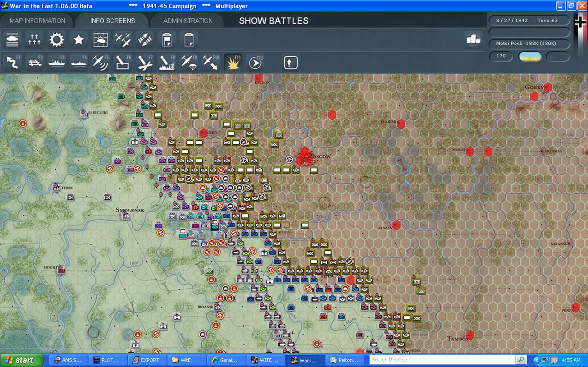Viewport: 588px width, 367px height.
Task: Switch to EXPORT taskbar window
Action: 146,360
